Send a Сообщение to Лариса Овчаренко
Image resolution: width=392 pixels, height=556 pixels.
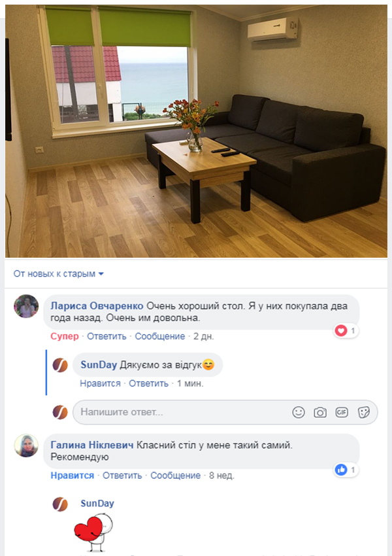point(159,336)
